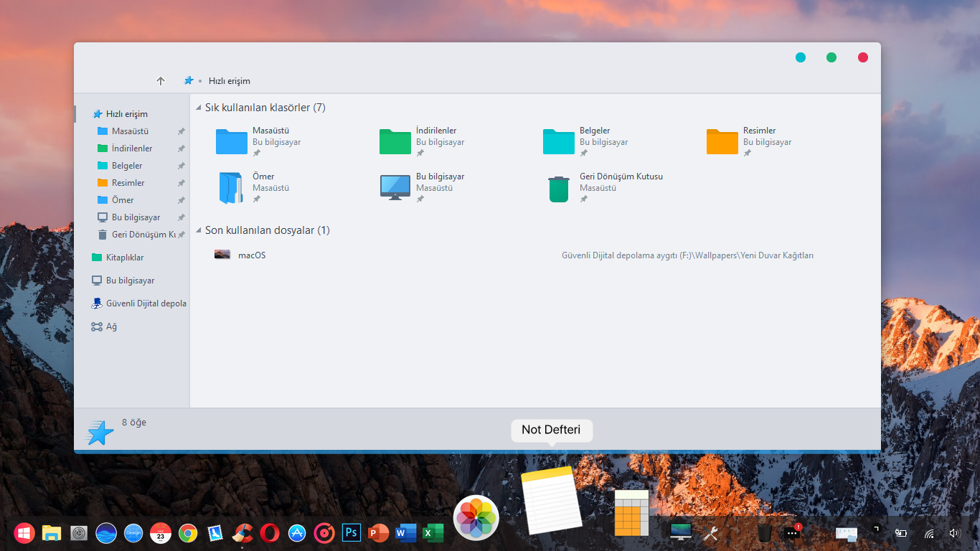
Task: Click the pin icon beside sidebar İndirilenler
Action: 182,149
